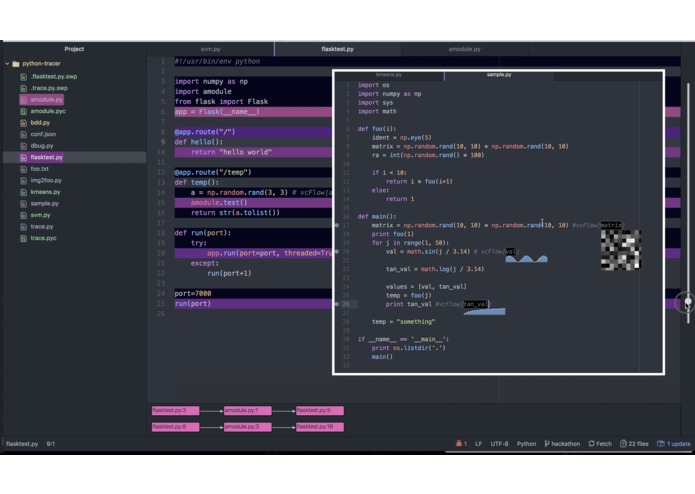The height and width of the screenshot is (494, 695).
Task: Open the matrix heatmap thumbnail
Action: (621, 249)
